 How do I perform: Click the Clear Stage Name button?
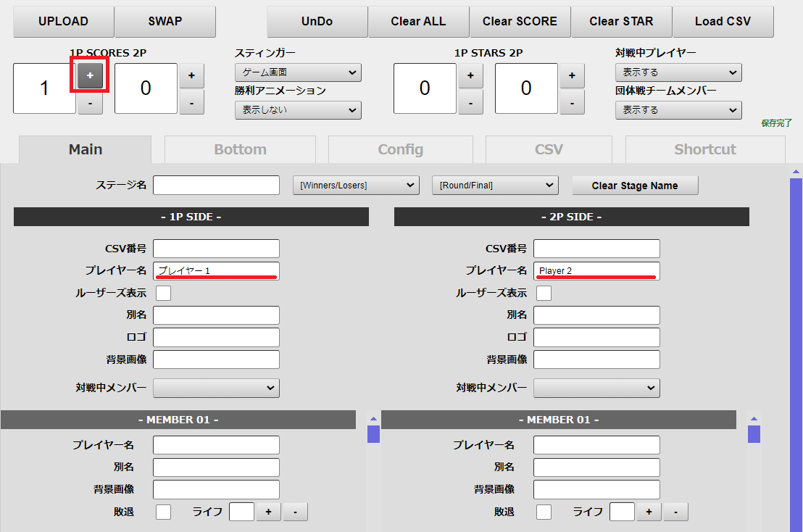[635, 186]
